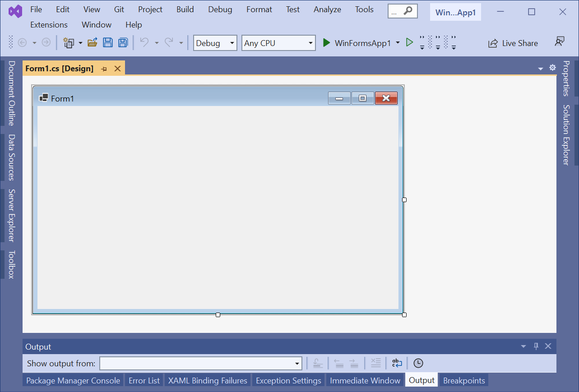Open the Debug configuration dropdown
The height and width of the screenshot is (392, 579).
[x=215, y=43]
